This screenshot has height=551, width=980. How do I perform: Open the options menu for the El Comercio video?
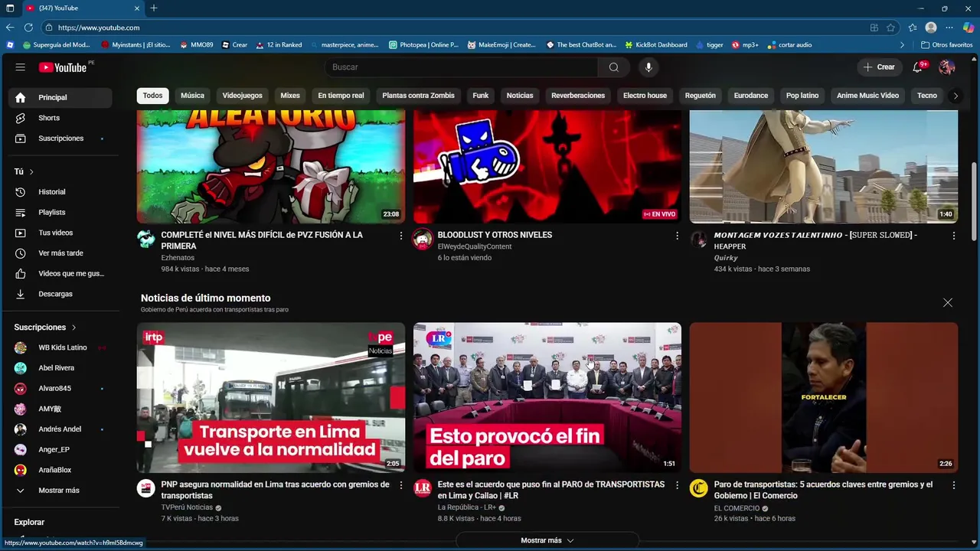tap(953, 485)
